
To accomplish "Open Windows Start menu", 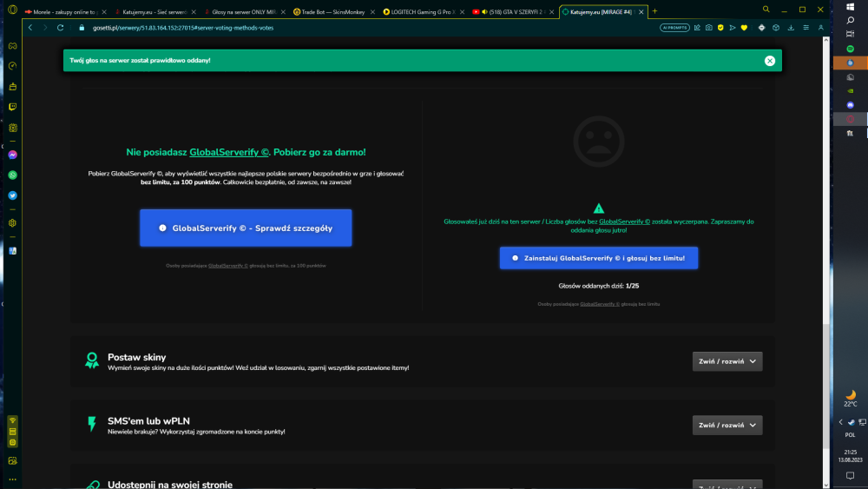I will [x=851, y=7].
